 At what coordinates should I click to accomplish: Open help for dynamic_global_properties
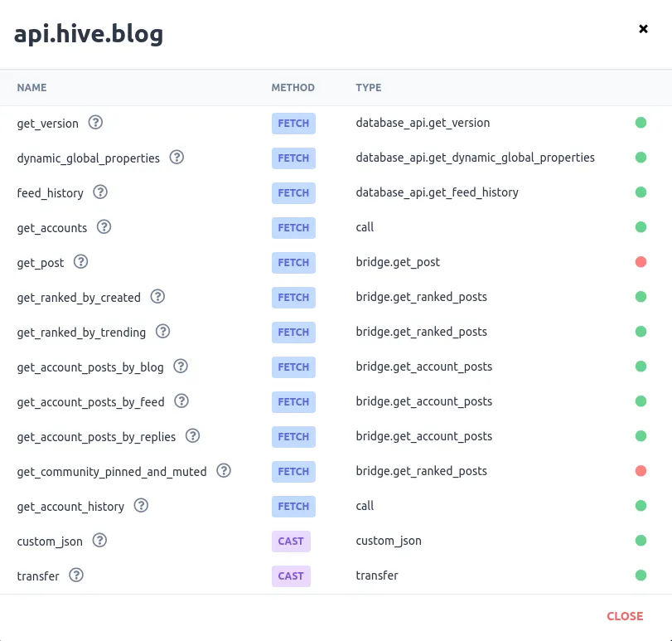point(176,158)
